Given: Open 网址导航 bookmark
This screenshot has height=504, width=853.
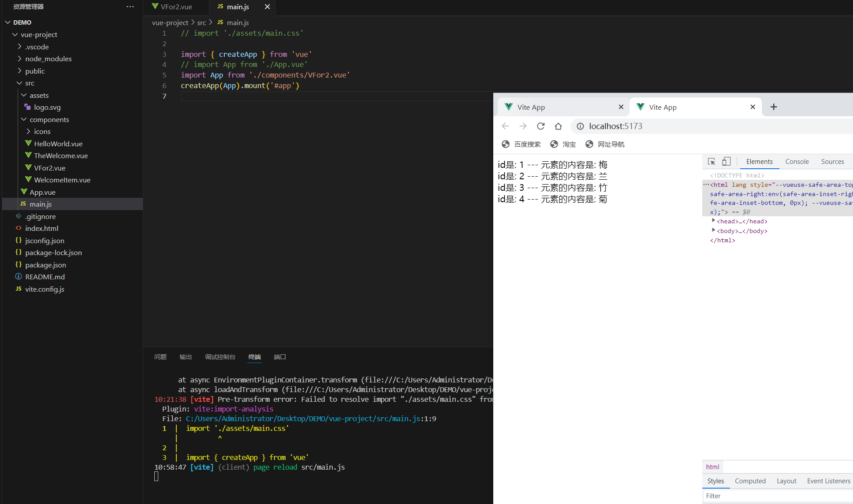Looking at the screenshot, I should point(605,144).
